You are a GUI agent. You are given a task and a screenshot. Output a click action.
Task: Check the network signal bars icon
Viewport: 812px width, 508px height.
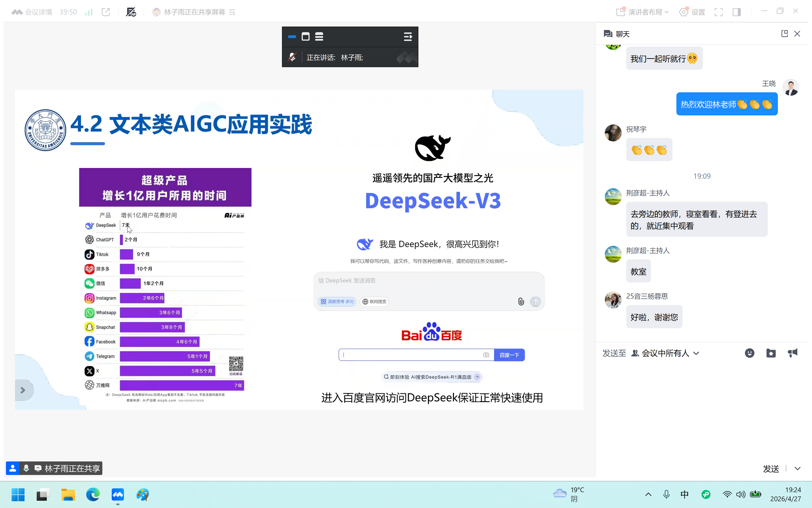pyautogui.click(x=89, y=12)
